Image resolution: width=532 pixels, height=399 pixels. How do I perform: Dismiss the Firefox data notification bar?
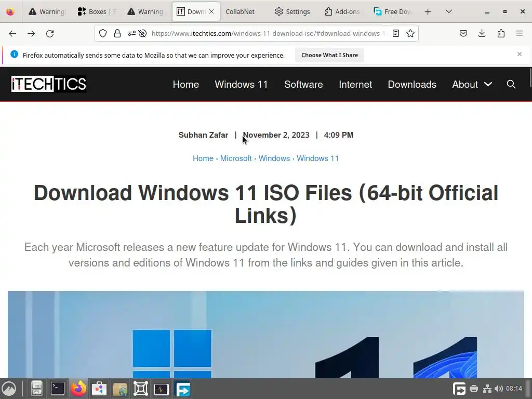(x=520, y=54)
